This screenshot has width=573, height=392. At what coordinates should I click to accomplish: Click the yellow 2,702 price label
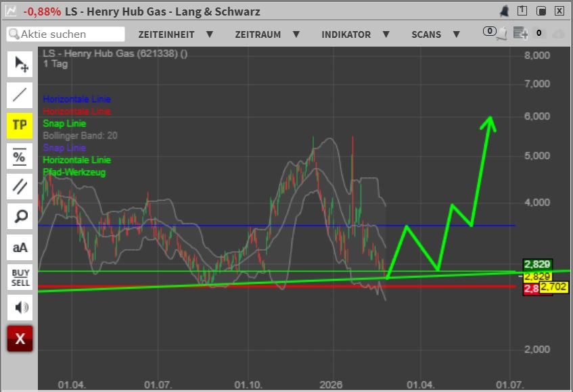(553, 287)
